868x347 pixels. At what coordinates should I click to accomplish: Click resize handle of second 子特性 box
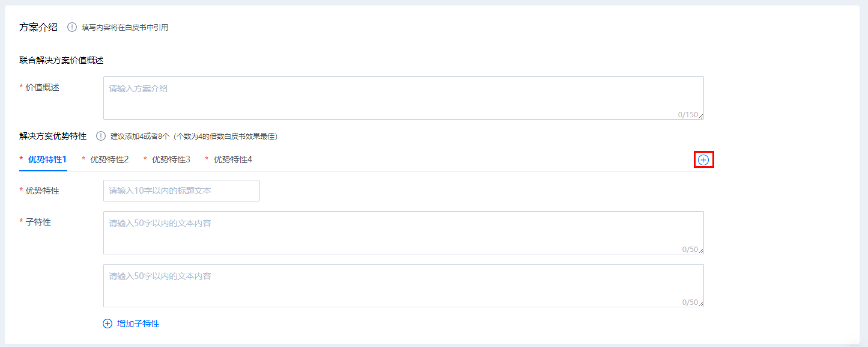[x=700, y=304]
